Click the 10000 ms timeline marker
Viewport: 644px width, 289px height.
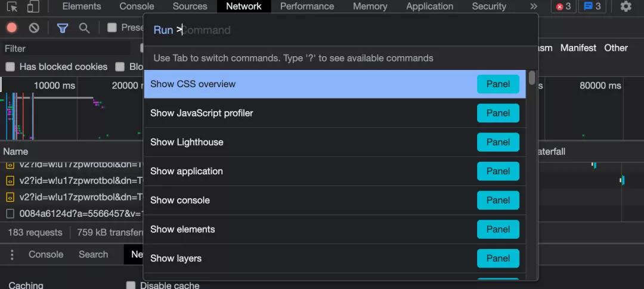click(x=55, y=85)
